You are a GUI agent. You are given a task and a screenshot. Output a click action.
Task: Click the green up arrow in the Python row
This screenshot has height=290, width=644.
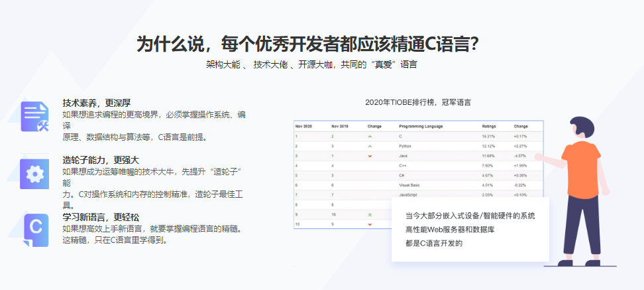tap(370, 146)
